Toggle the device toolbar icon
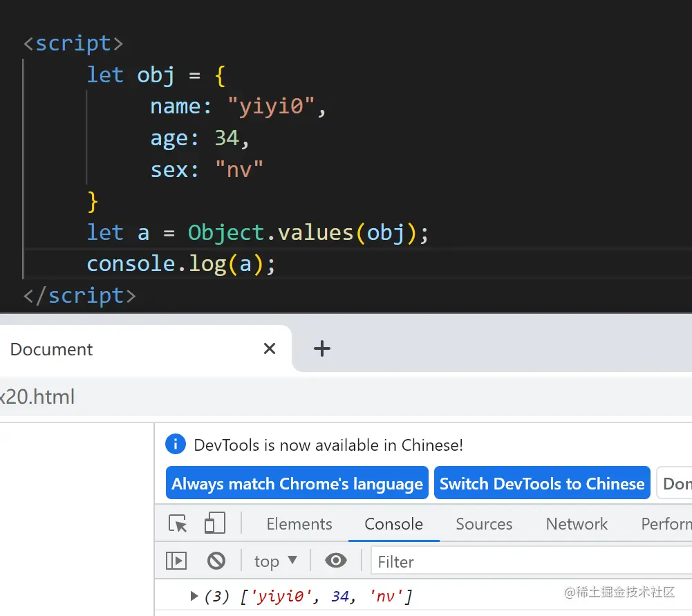 pos(215,523)
